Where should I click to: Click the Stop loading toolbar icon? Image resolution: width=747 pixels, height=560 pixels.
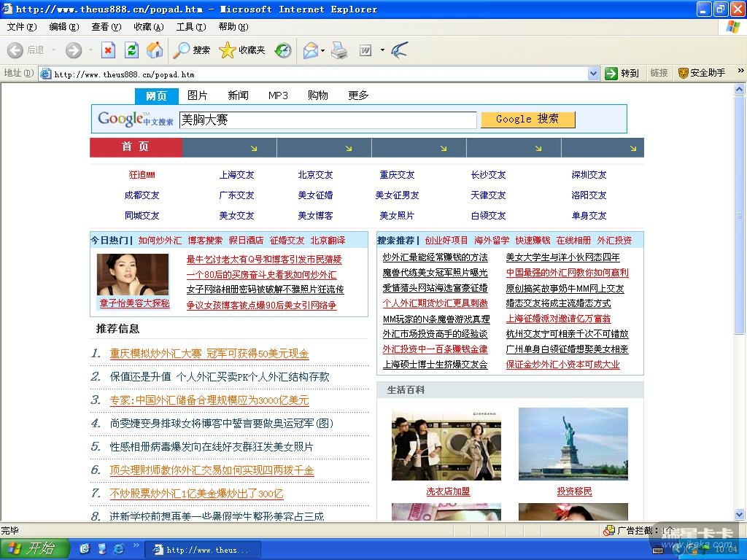[x=108, y=50]
